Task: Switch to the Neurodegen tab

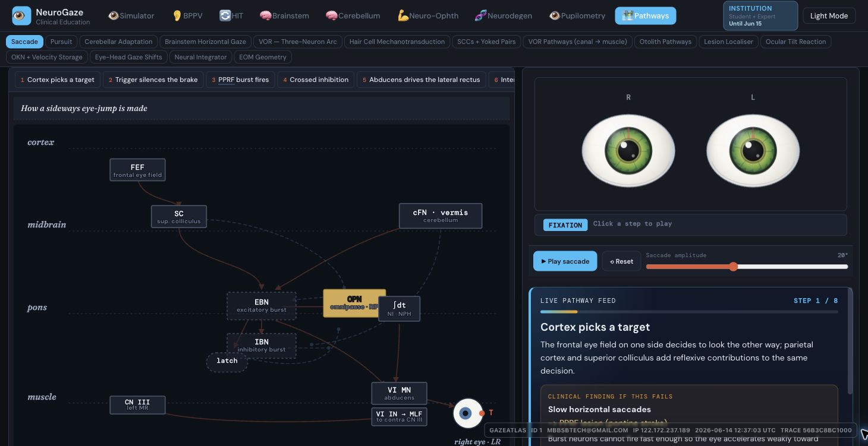Action: [503, 16]
